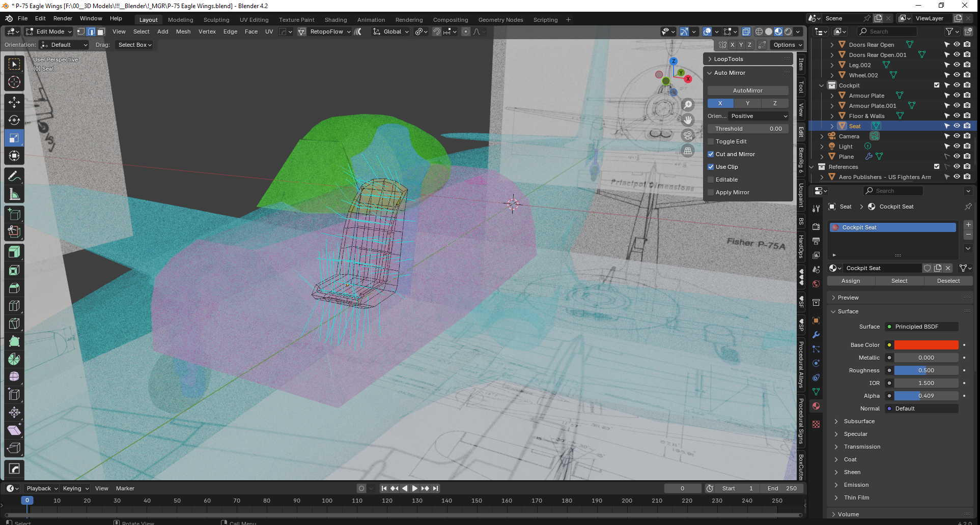Toggle camera view button in viewport
Image resolution: width=980 pixels, height=525 pixels.
coord(688,135)
